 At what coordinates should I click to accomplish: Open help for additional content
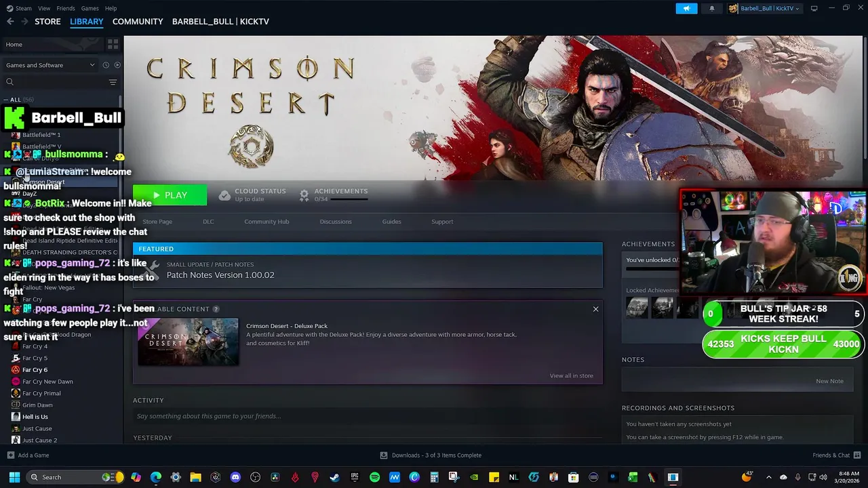(x=216, y=309)
